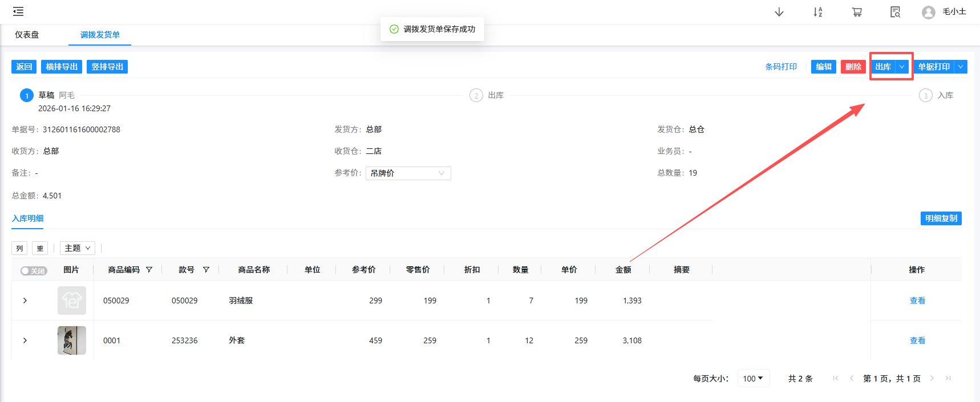Click the red 删除 button
This screenshot has width=980, height=402.
[x=853, y=67]
